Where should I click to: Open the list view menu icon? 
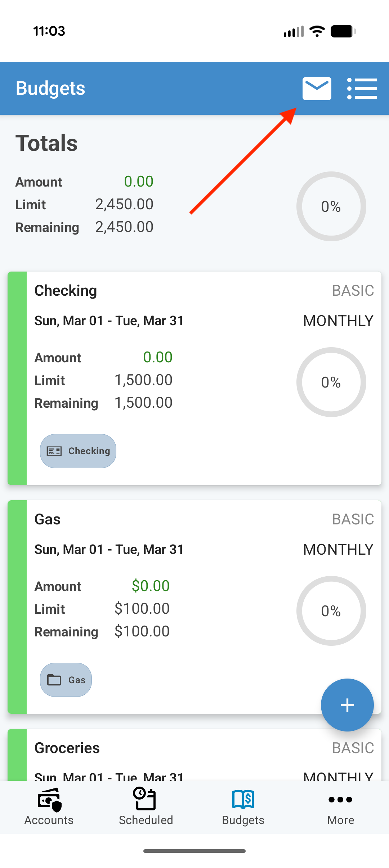point(362,88)
